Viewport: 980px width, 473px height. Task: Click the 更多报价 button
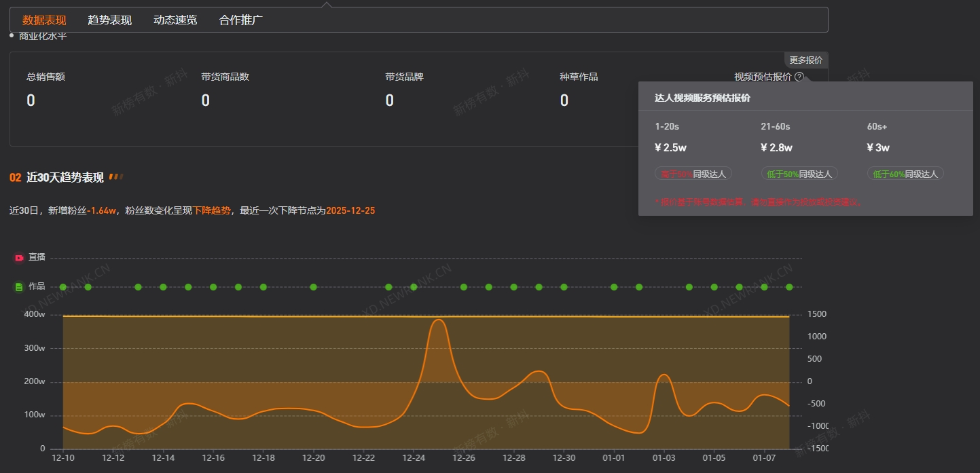[805, 60]
